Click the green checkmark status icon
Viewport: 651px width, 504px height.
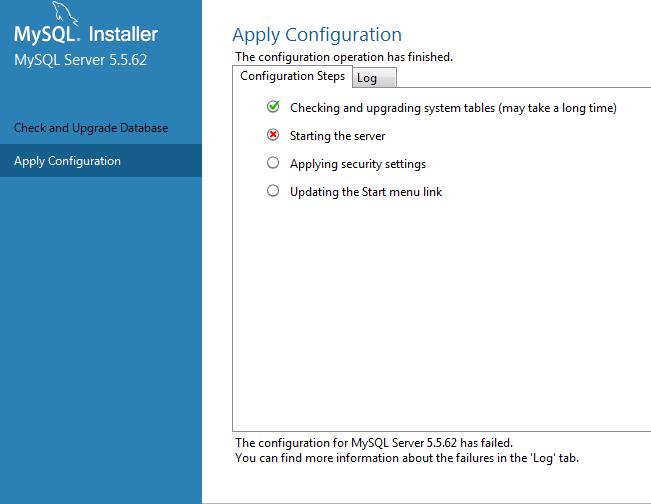tap(273, 107)
